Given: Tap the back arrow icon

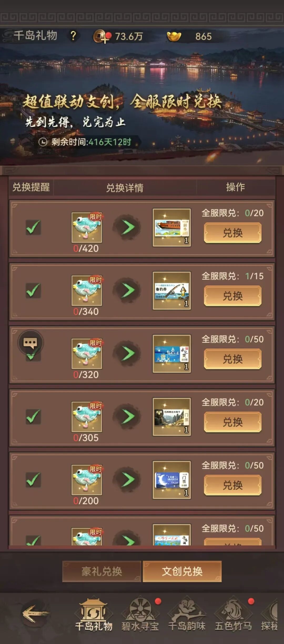Looking at the screenshot, I should 35,614.
